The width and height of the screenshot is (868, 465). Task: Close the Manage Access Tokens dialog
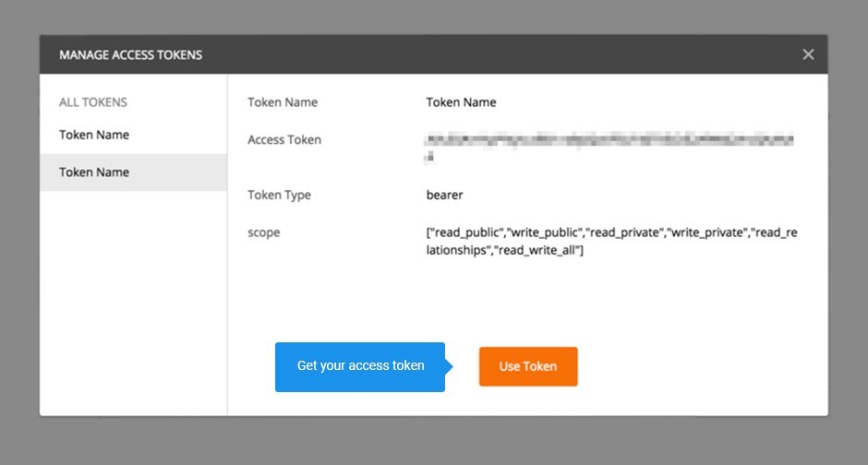pos(808,54)
